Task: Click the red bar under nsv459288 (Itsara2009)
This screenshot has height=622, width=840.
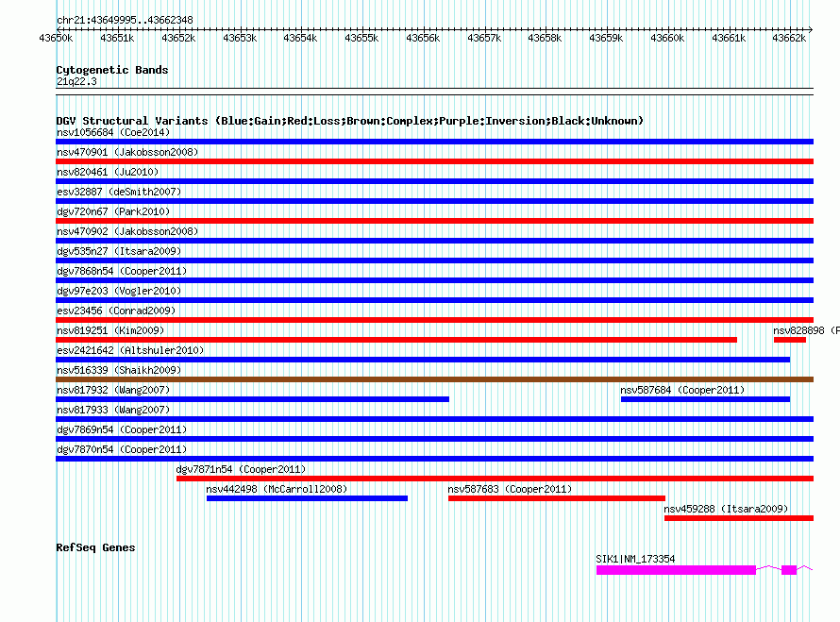Action: 739,518
